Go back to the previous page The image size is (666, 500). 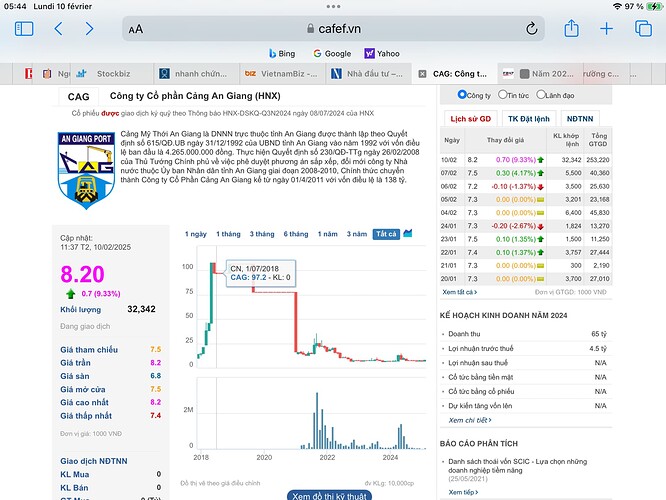(59, 29)
